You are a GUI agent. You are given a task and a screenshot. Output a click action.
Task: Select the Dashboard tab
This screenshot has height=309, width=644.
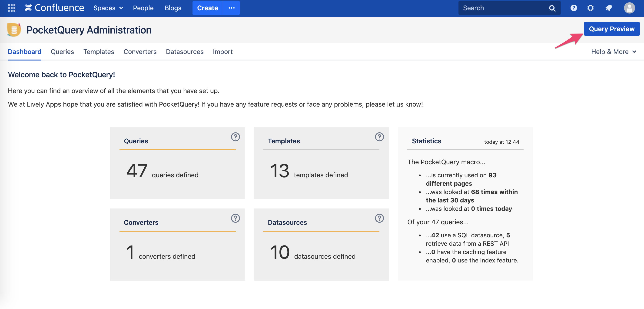24,52
